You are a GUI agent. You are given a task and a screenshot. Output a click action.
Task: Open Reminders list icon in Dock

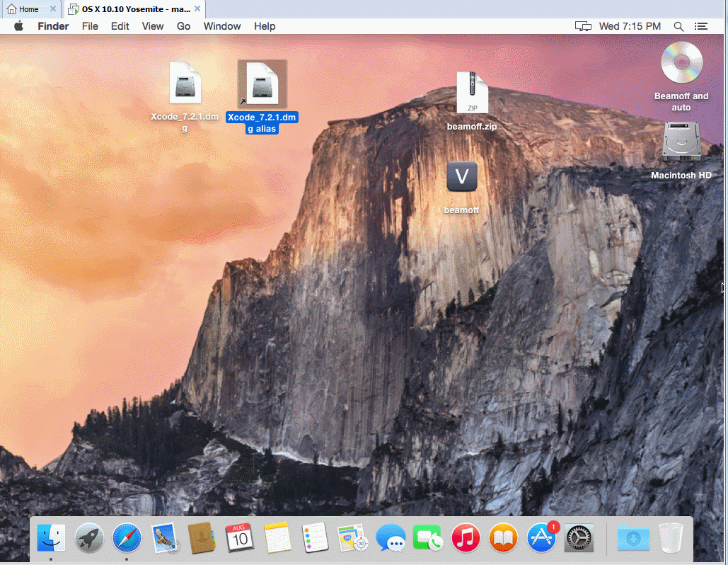tap(315, 537)
